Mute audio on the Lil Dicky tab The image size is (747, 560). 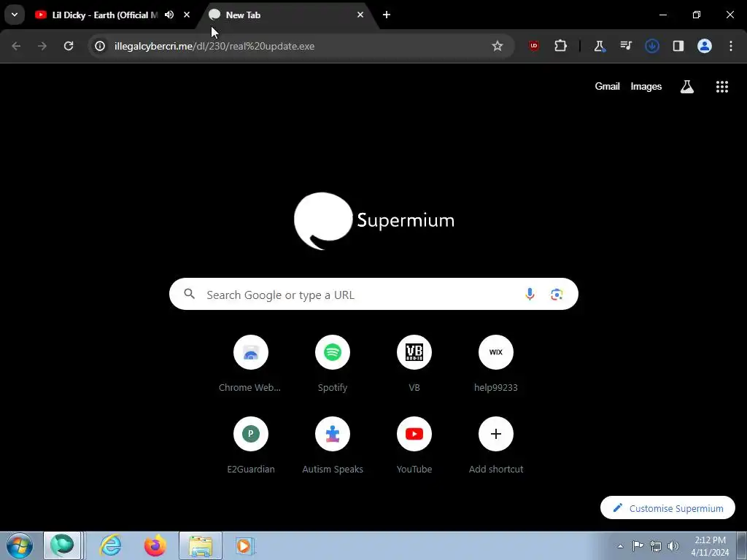tap(169, 15)
